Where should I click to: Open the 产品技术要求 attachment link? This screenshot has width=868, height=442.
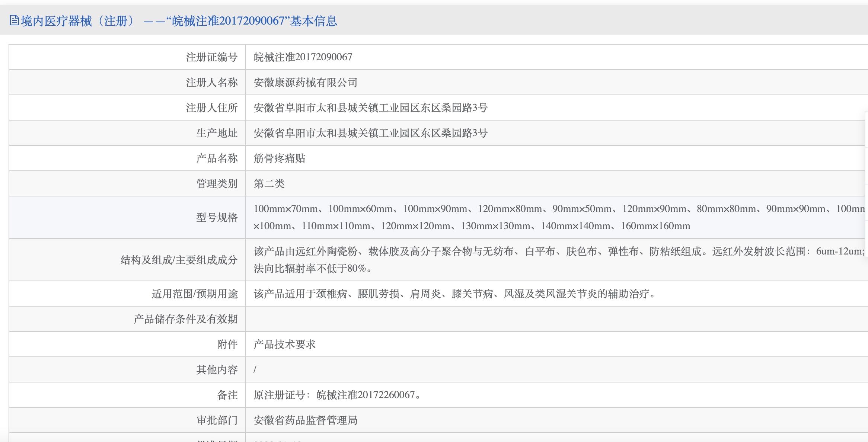point(284,344)
